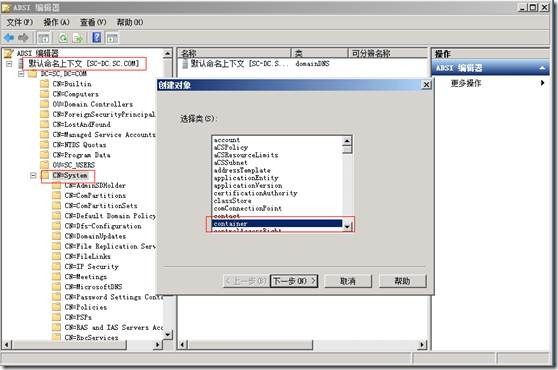Select the comConnectionPoint class in the list

(277, 208)
